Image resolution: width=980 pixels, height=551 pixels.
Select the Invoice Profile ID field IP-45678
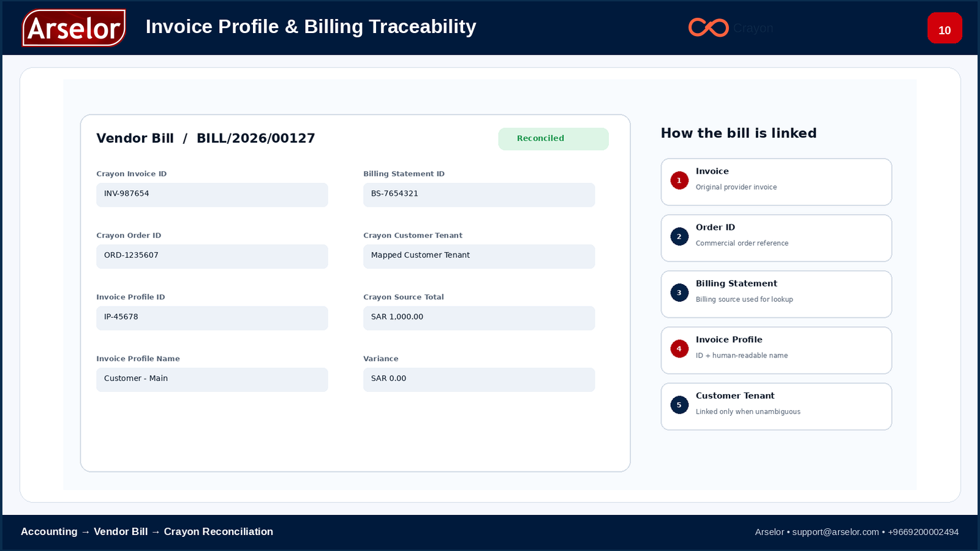point(212,318)
